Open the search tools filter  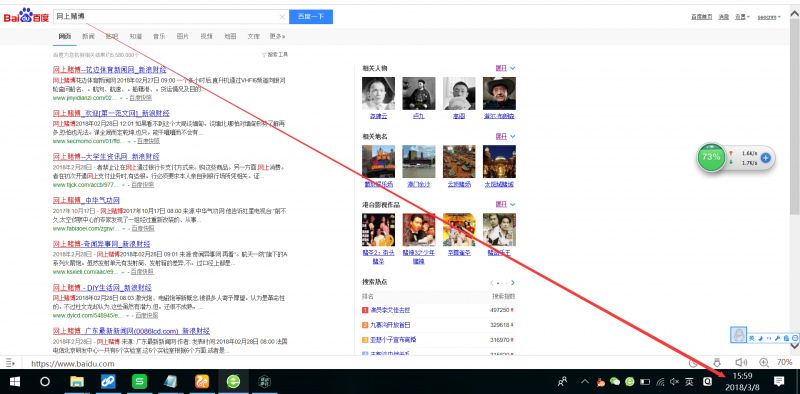(x=275, y=55)
